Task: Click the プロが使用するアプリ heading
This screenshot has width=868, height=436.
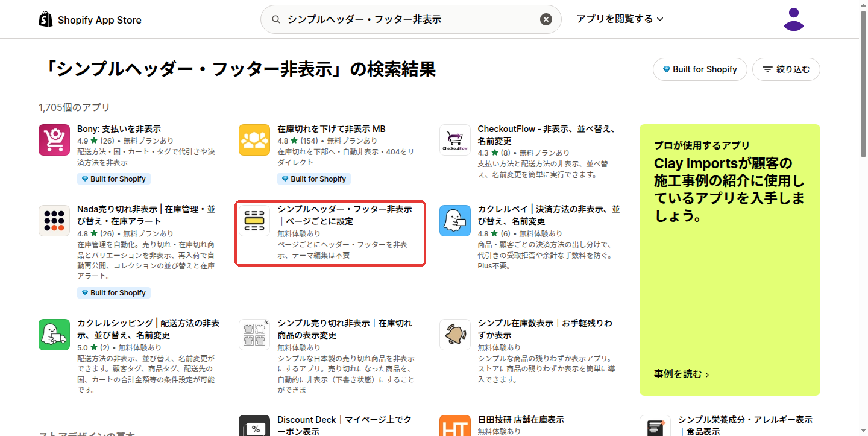Action: pyautogui.click(x=702, y=145)
